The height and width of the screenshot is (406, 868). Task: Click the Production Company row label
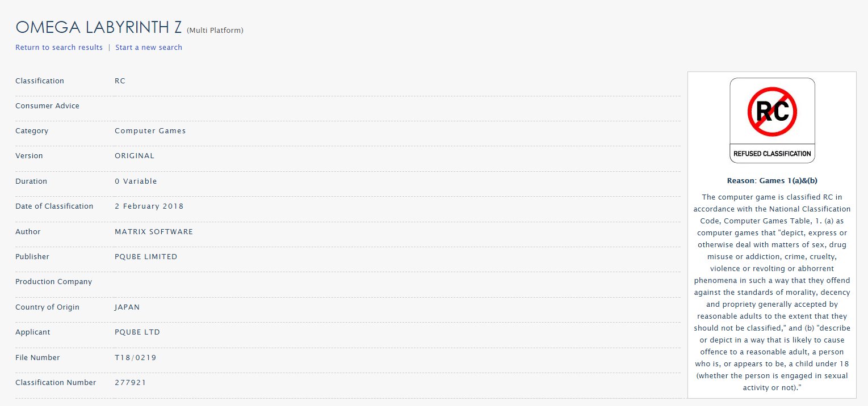point(53,282)
